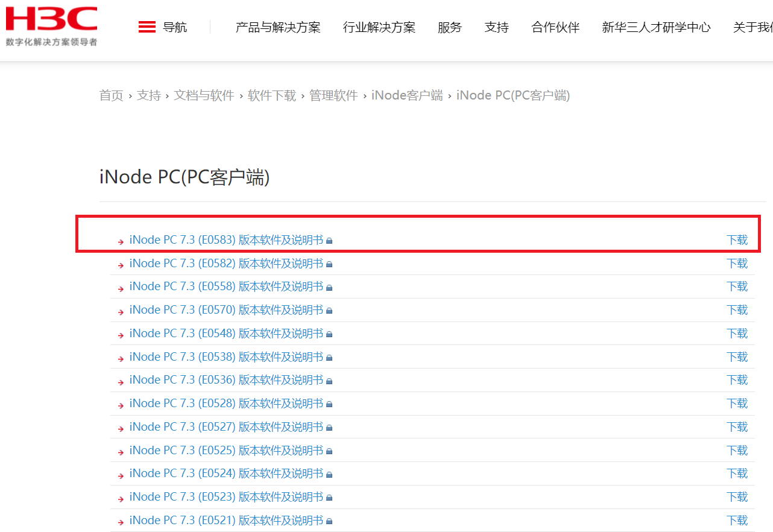Open 支持 in the top navigation bar
773x532 pixels.
pyautogui.click(x=497, y=27)
